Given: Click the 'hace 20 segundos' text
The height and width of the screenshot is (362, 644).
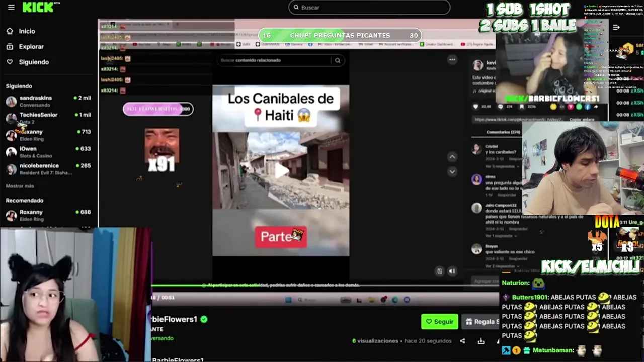Looking at the screenshot, I should (428, 341).
